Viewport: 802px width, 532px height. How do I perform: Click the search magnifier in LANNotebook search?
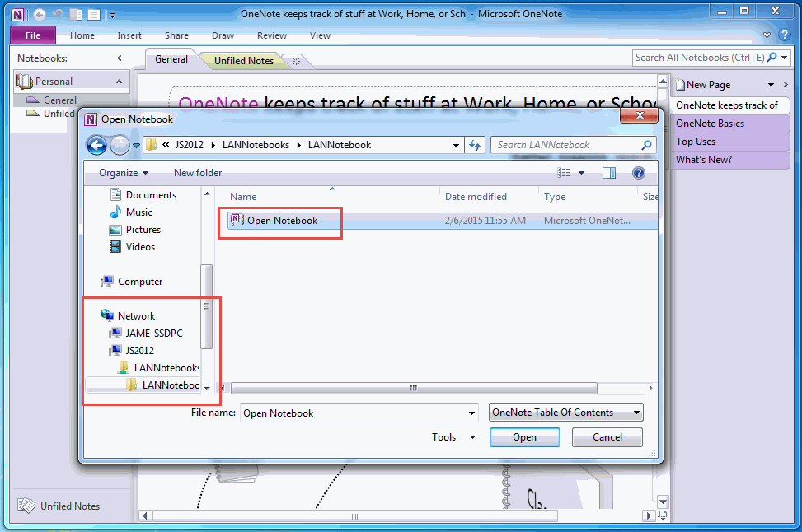point(647,145)
